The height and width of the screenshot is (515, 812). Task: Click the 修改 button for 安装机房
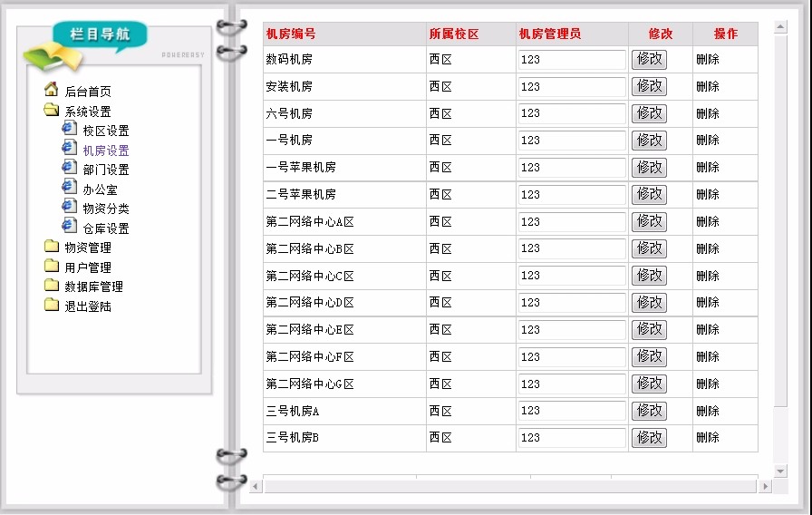click(649, 86)
